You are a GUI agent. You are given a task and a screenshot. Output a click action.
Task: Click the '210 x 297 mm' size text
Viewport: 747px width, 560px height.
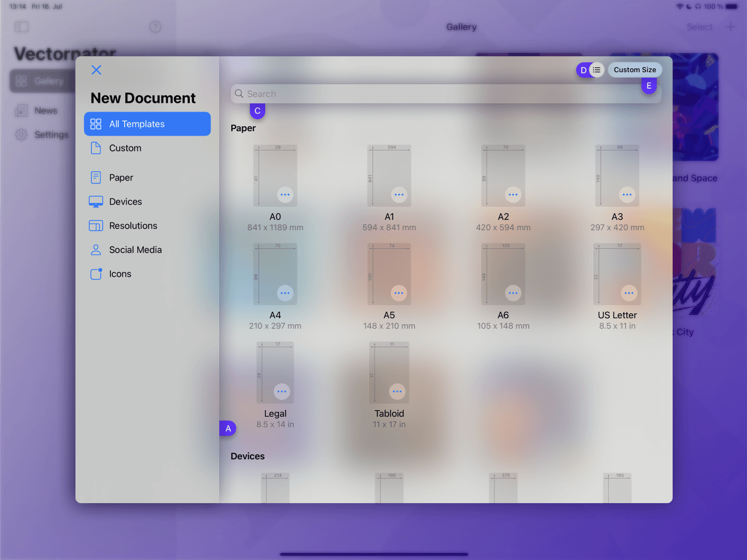tap(275, 326)
